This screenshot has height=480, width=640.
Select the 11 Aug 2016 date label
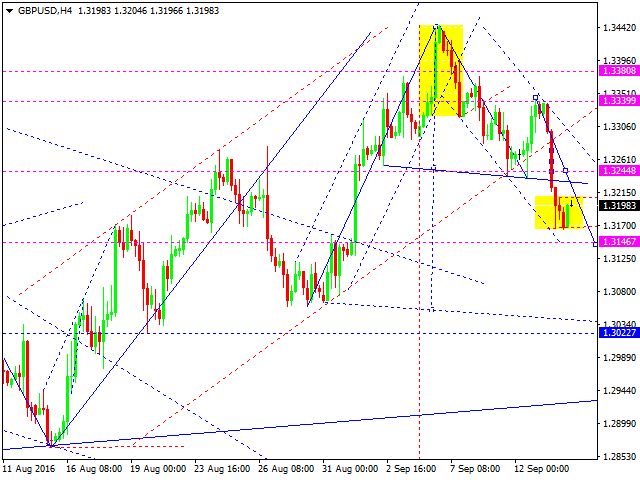tap(29, 469)
